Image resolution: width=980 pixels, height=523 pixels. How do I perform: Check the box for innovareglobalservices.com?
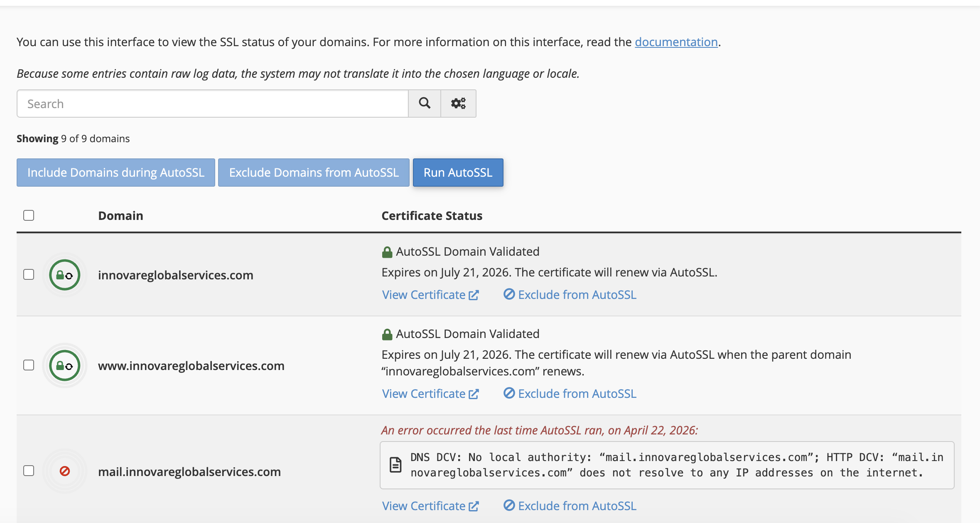point(29,274)
